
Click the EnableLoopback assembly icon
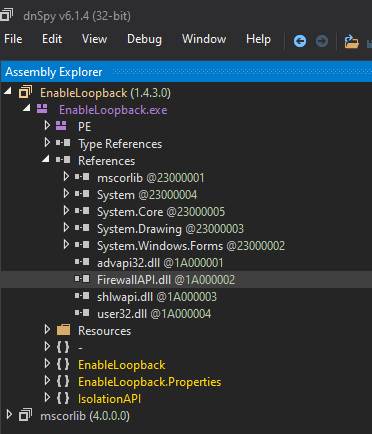click(25, 92)
